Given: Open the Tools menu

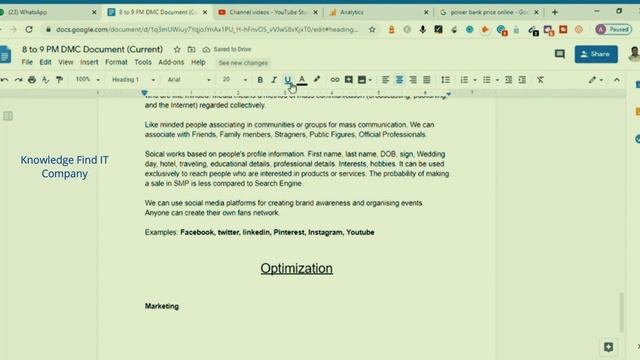Looking at the screenshot, I should (143, 62).
